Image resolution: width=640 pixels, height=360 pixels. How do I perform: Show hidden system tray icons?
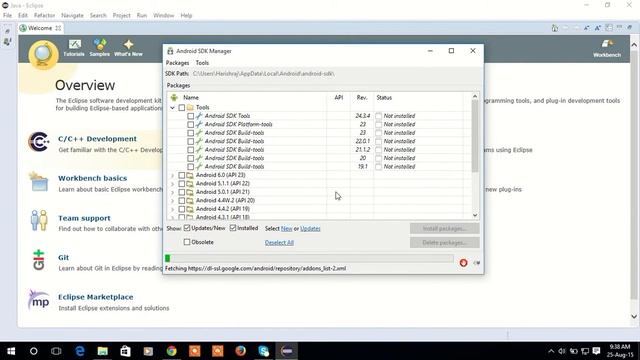pyautogui.click(x=551, y=351)
